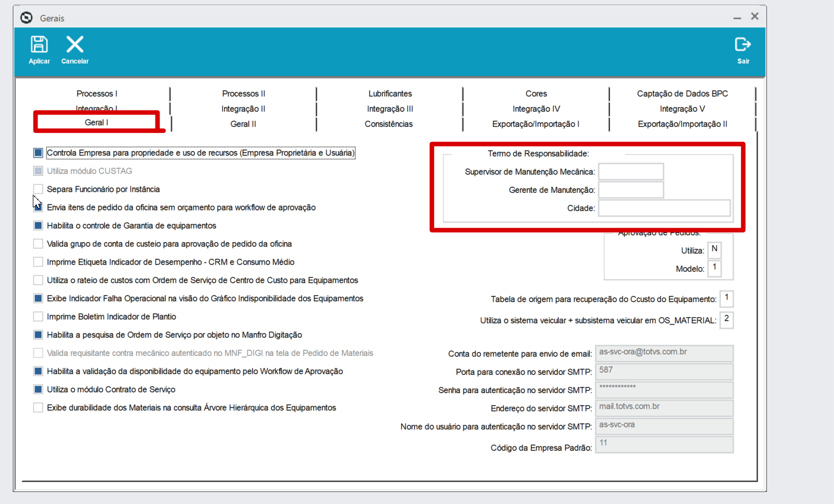This screenshot has height=504, width=834.
Task: Close the Gerais window
Action: 754,16
